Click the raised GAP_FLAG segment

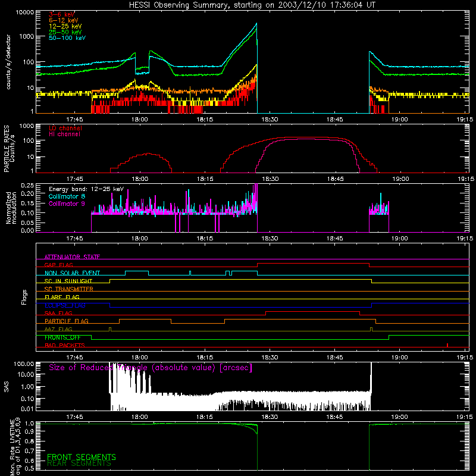tap(314, 264)
